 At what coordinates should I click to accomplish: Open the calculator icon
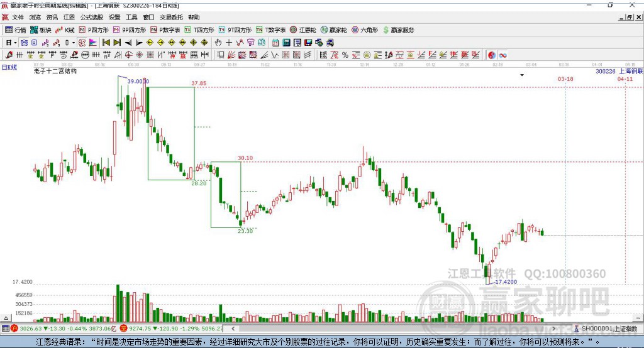point(286,43)
